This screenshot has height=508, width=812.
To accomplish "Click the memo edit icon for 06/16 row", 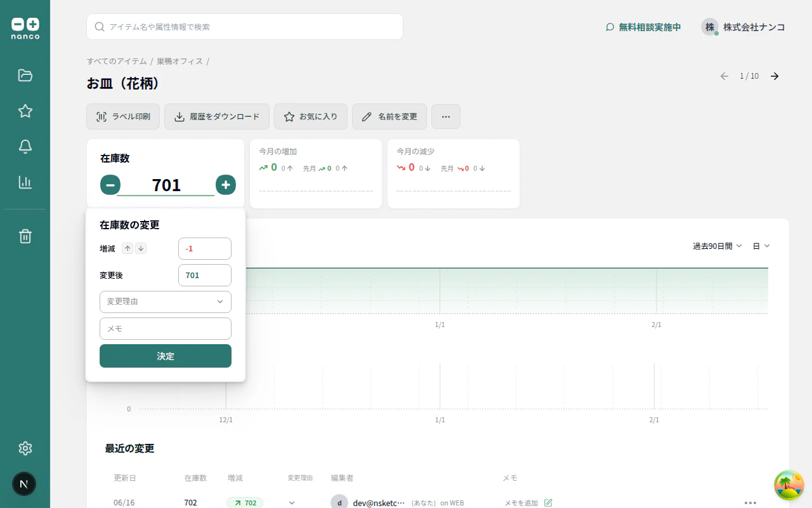I will coord(549,503).
